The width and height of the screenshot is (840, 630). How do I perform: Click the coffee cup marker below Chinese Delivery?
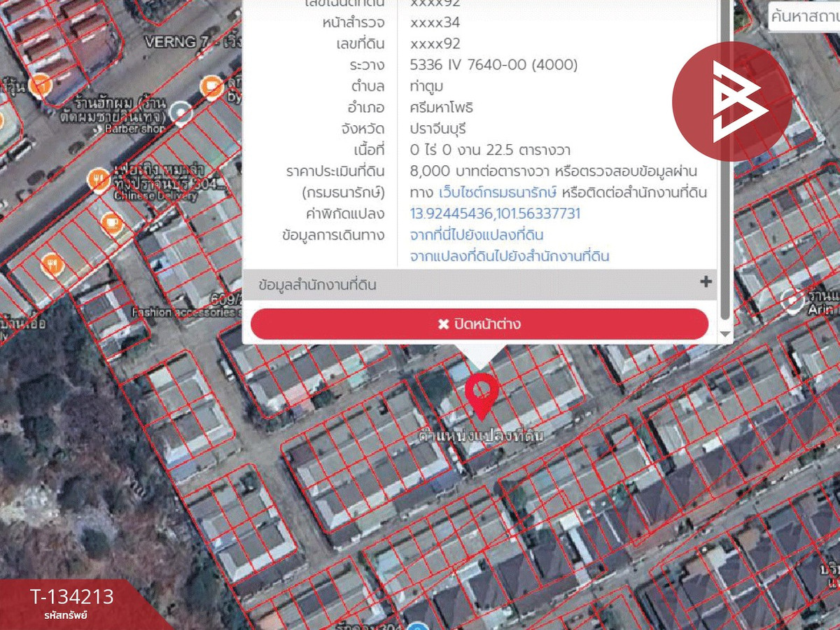pos(111,223)
